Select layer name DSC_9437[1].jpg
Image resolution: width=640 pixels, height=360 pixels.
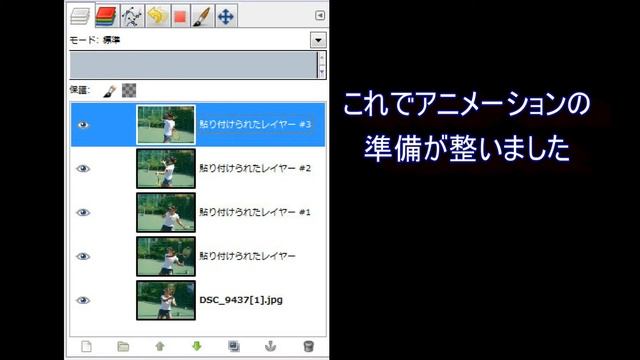241,300
